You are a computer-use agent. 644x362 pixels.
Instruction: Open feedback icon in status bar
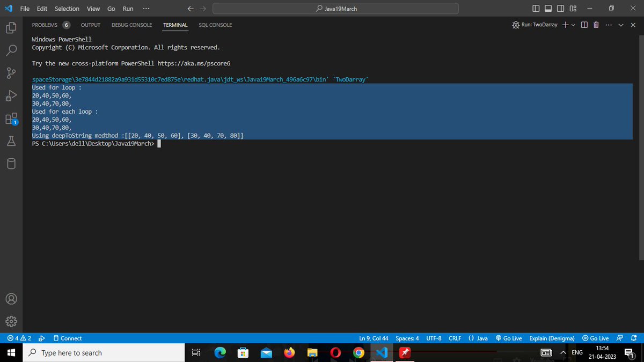(620, 338)
